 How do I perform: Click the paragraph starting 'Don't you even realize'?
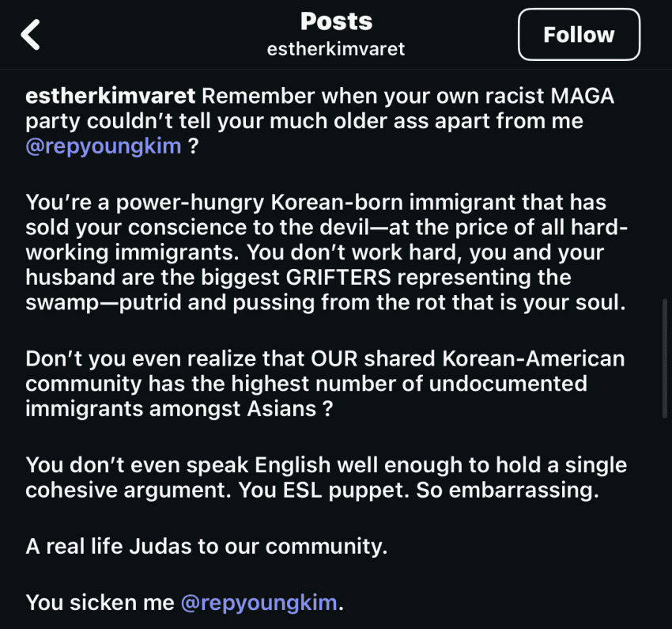tap(325, 383)
